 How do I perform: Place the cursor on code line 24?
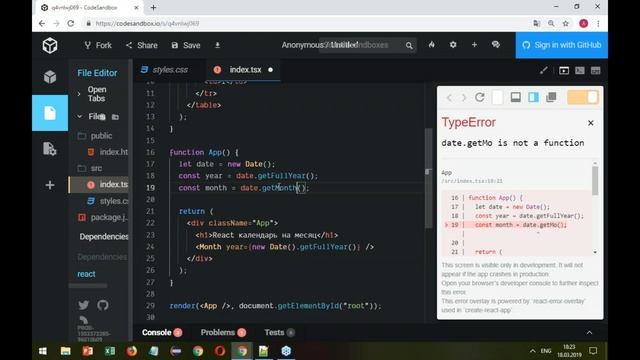284,247
